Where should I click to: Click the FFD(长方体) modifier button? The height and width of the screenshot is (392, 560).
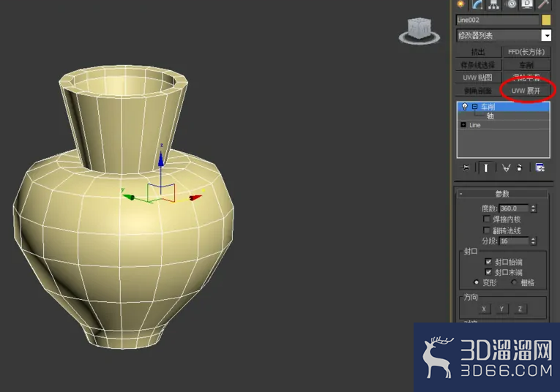pos(526,52)
